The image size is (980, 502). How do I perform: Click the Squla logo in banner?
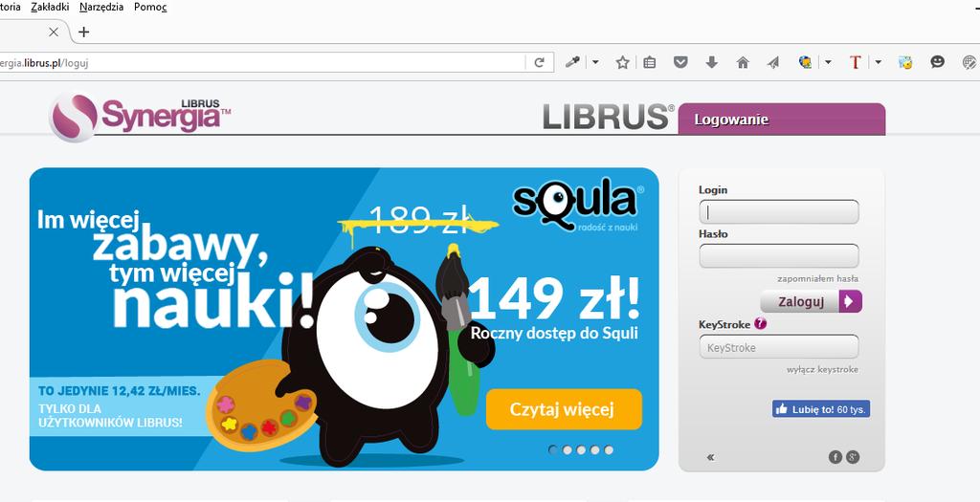[x=577, y=207]
